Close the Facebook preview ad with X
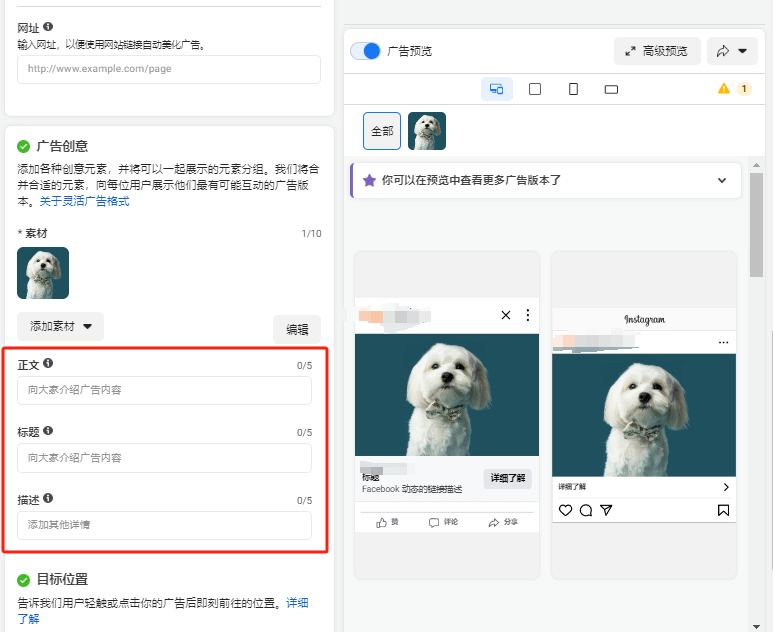This screenshot has width=773, height=632. [x=506, y=315]
